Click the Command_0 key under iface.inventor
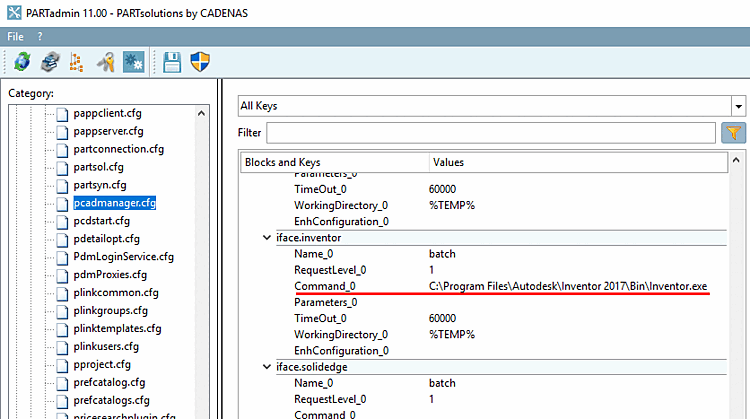The width and height of the screenshot is (750, 419). click(x=325, y=286)
